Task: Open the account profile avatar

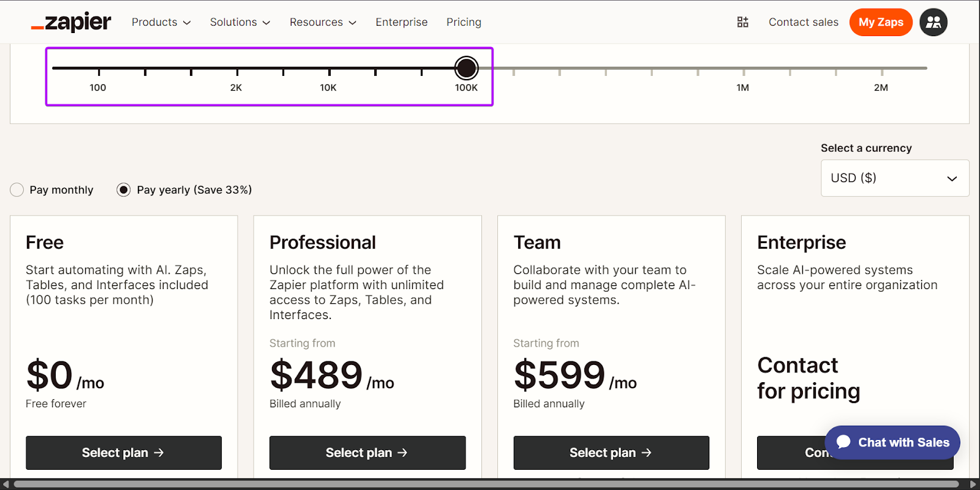Action: tap(933, 22)
